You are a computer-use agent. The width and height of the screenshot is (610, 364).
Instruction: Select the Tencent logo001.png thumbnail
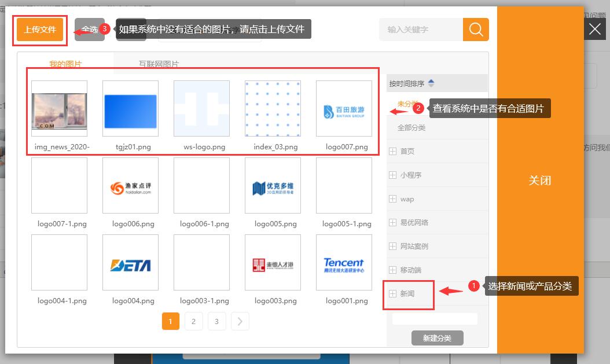pos(344,262)
